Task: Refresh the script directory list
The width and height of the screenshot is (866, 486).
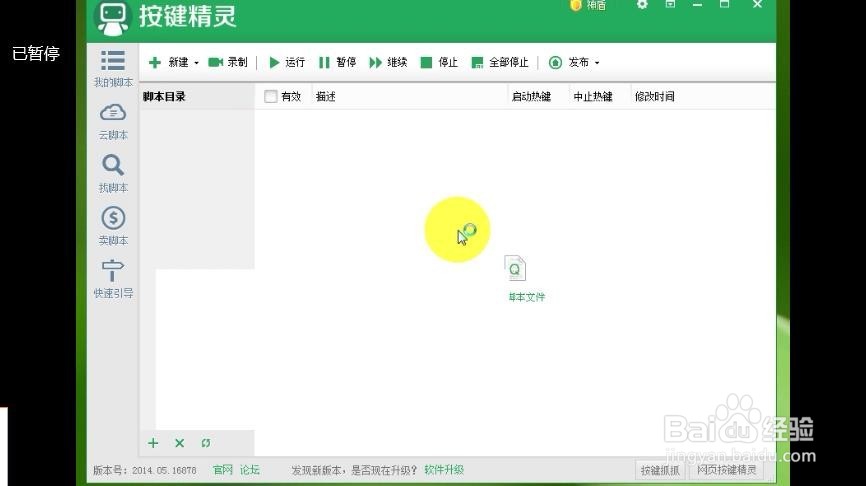Action: (x=206, y=443)
